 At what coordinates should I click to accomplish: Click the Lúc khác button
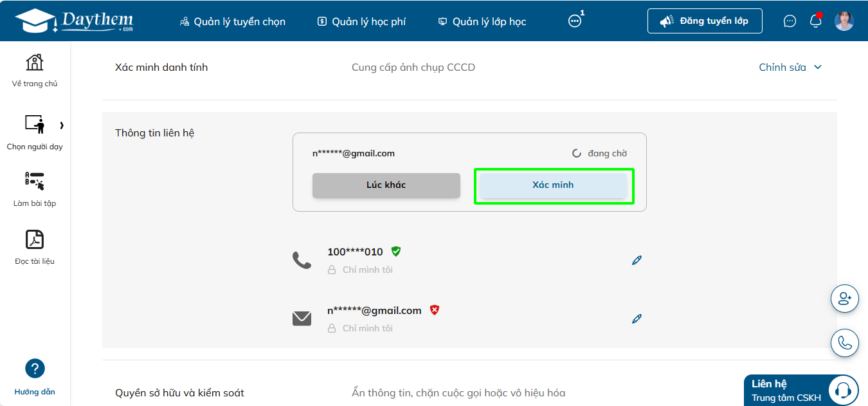point(386,185)
